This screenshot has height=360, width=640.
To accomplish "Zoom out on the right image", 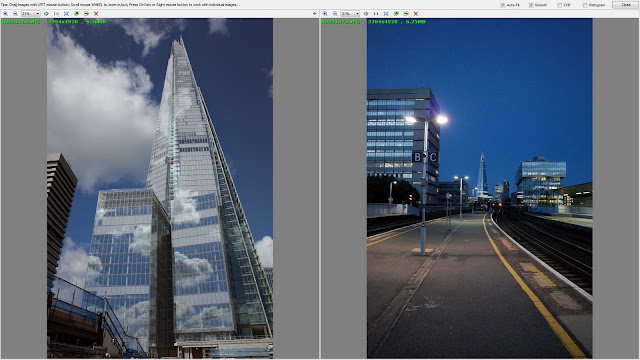I will pyautogui.click(x=335, y=13).
